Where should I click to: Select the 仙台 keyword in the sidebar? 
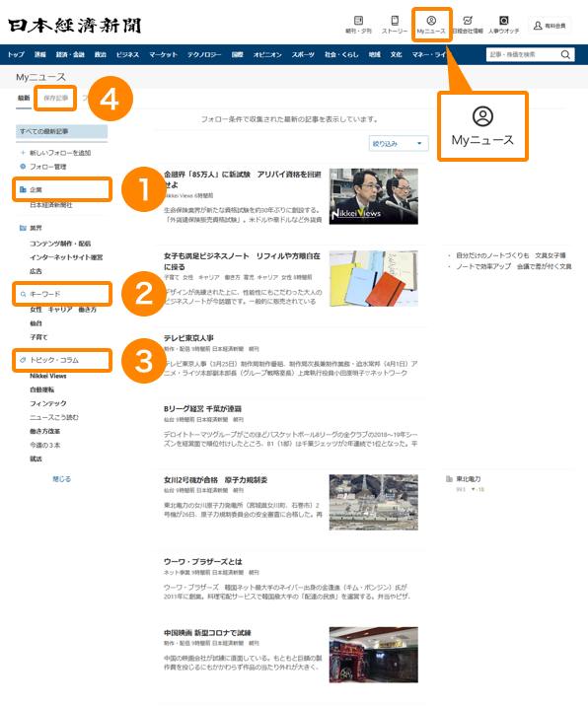(x=36, y=323)
